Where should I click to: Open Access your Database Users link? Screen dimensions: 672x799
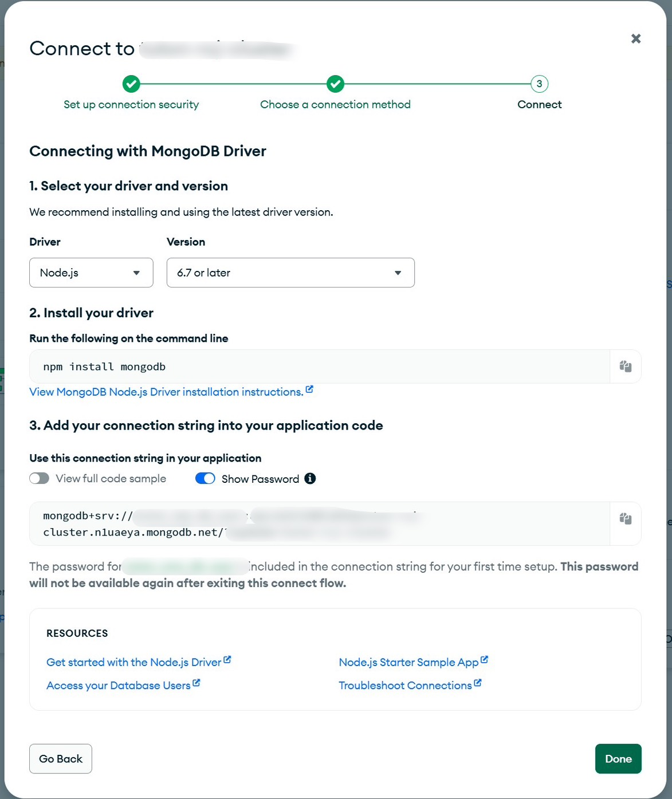(x=123, y=686)
